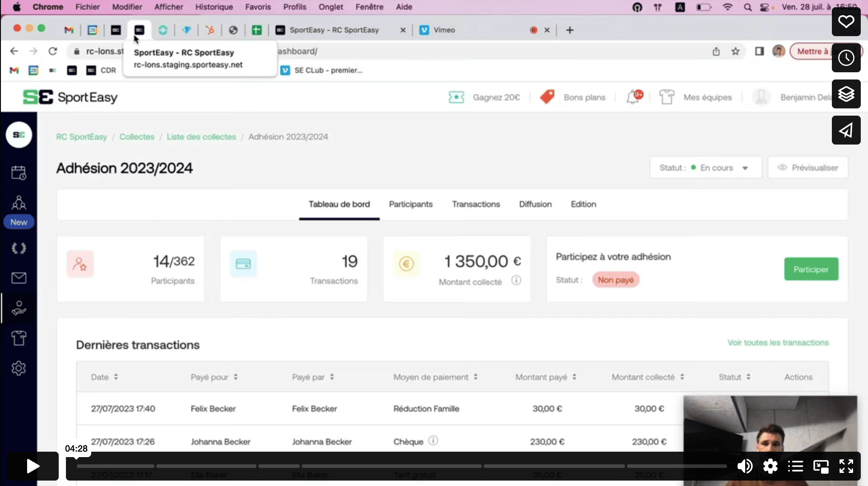Click the Spotlight search icon
The width and height of the screenshot is (868, 486).
[x=748, y=7]
